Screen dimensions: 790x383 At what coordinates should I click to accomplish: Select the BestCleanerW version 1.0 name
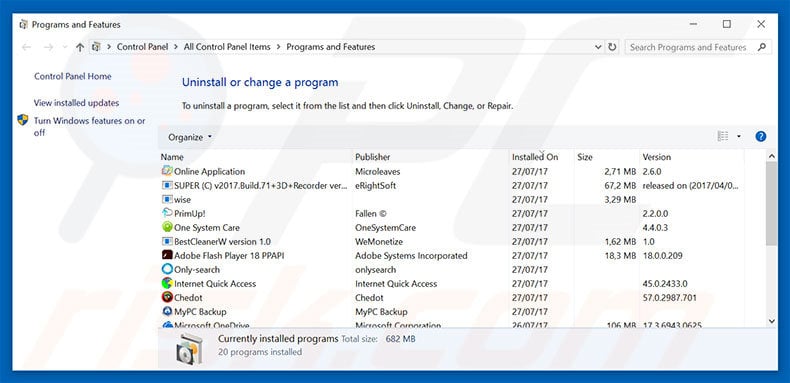click(x=223, y=241)
